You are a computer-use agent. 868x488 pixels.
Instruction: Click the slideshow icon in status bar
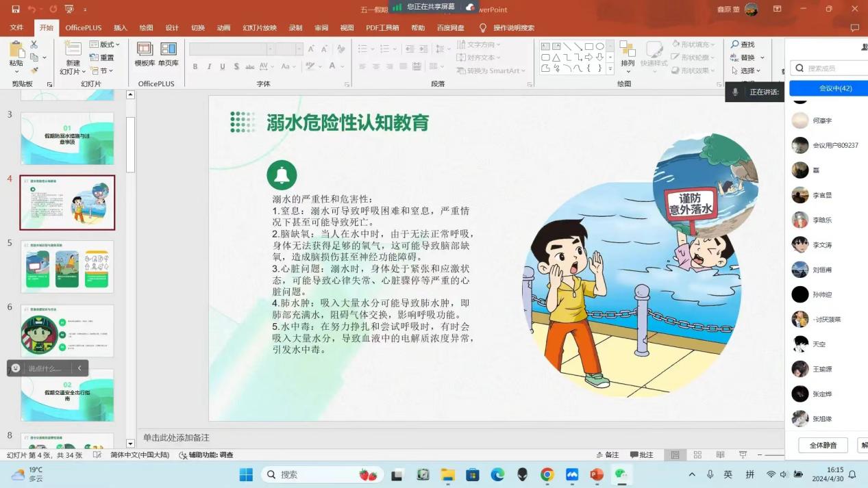click(x=743, y=455)
